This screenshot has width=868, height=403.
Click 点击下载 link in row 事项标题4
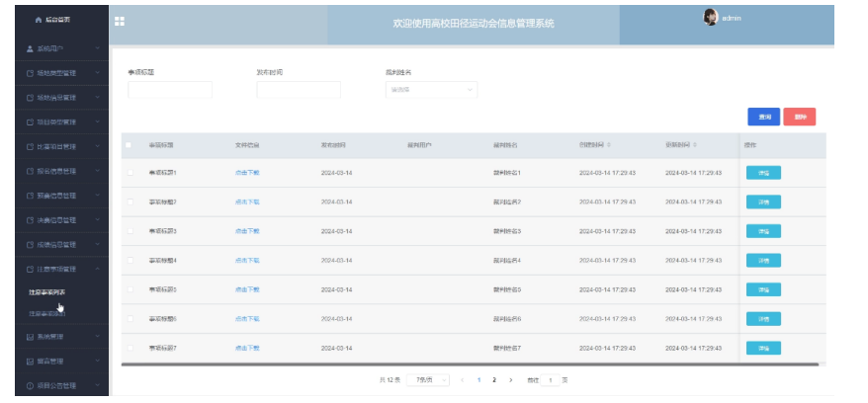click(x=247, y=261)
